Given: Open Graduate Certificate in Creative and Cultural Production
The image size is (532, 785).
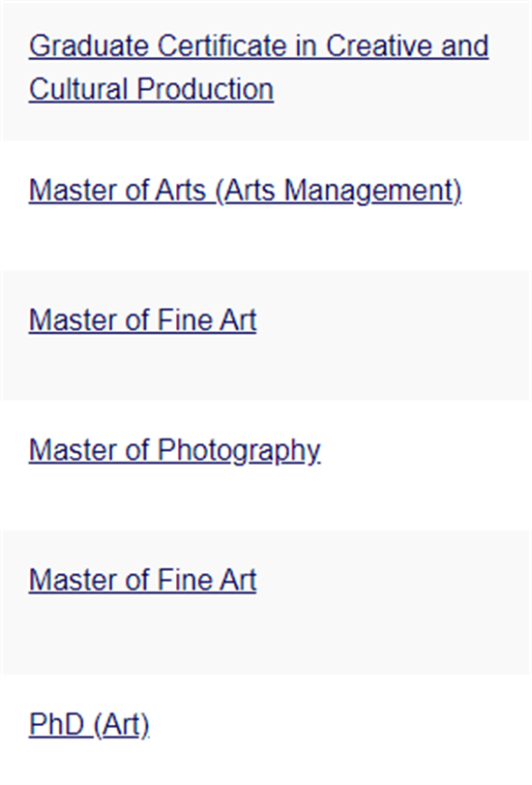Looking at the screenshot, I should click(258, 68).
